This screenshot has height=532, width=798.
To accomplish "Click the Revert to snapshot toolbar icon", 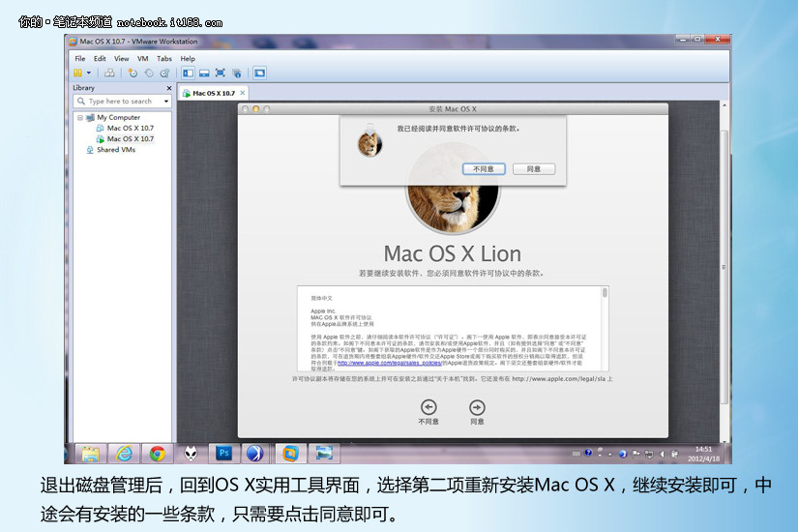I will 149,74.
